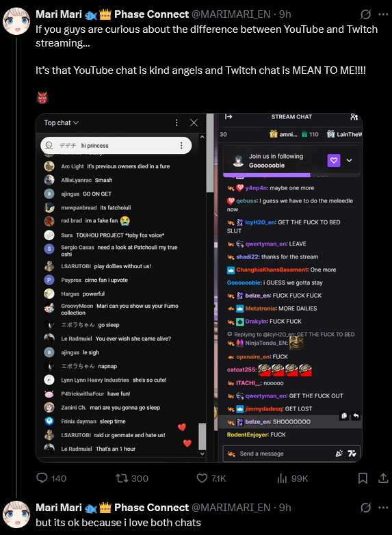Open Mari Mari's profile avatar on the reply
392x535 pixels.
pos(16,514)
